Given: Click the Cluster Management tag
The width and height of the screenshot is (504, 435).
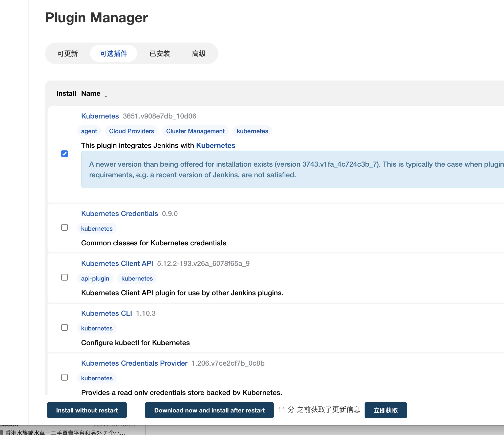Looking at the screenshot, I should coord(195,131).
